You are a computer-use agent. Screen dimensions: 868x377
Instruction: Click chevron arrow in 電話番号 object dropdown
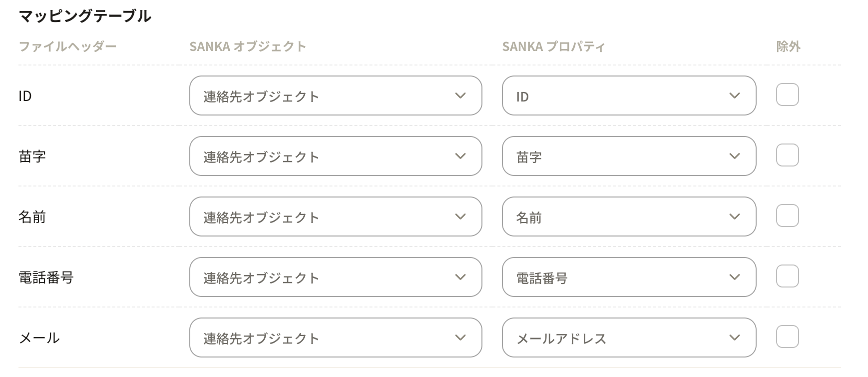pyautogui.click(x=460, y=277)
